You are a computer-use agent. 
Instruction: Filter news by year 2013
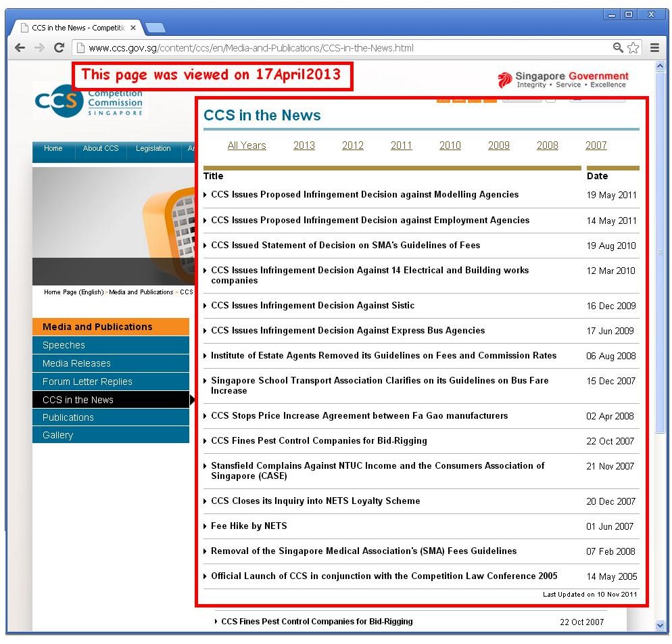[x=304, y=145]
